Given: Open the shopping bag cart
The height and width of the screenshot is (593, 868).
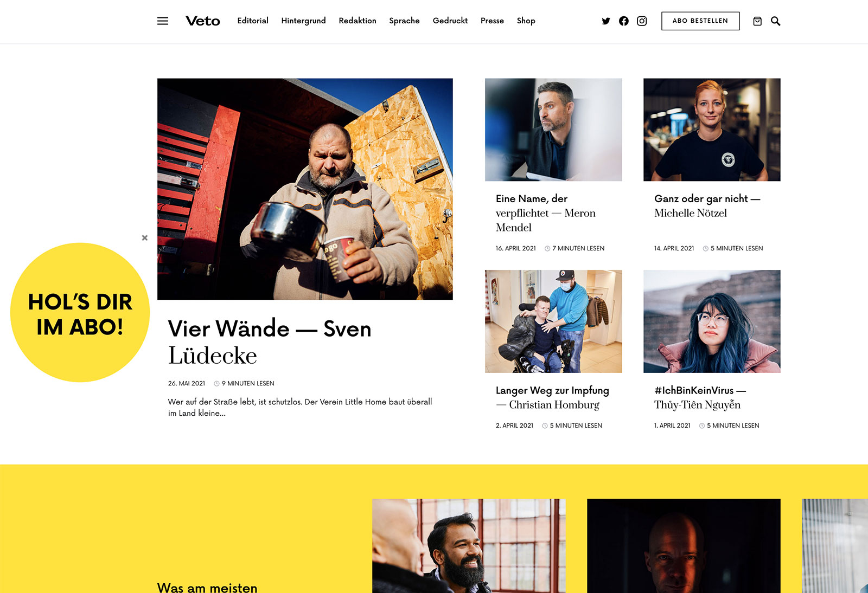Looking at the screenshot, I should [757, 21].
